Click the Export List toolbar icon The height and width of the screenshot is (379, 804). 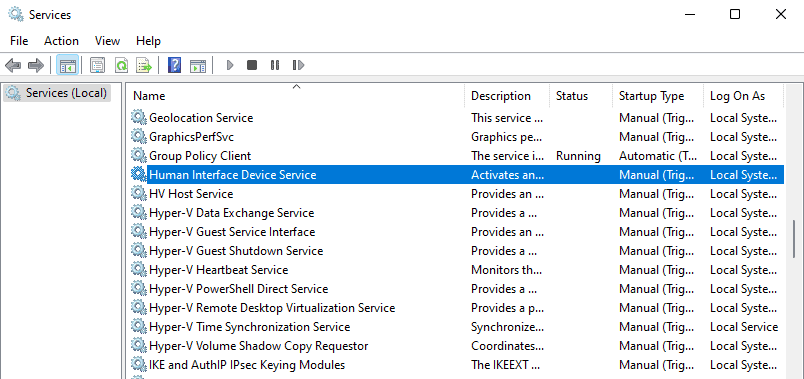pos(144,65)
